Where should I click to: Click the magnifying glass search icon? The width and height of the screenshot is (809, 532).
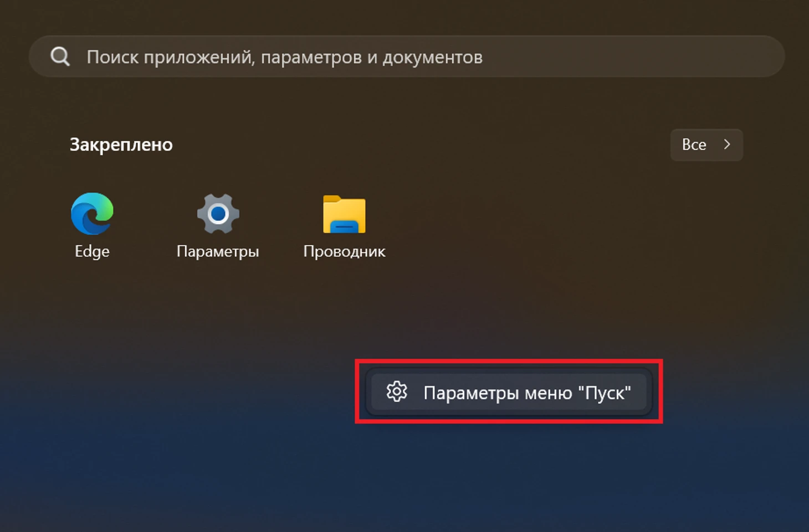click(60, 56)
